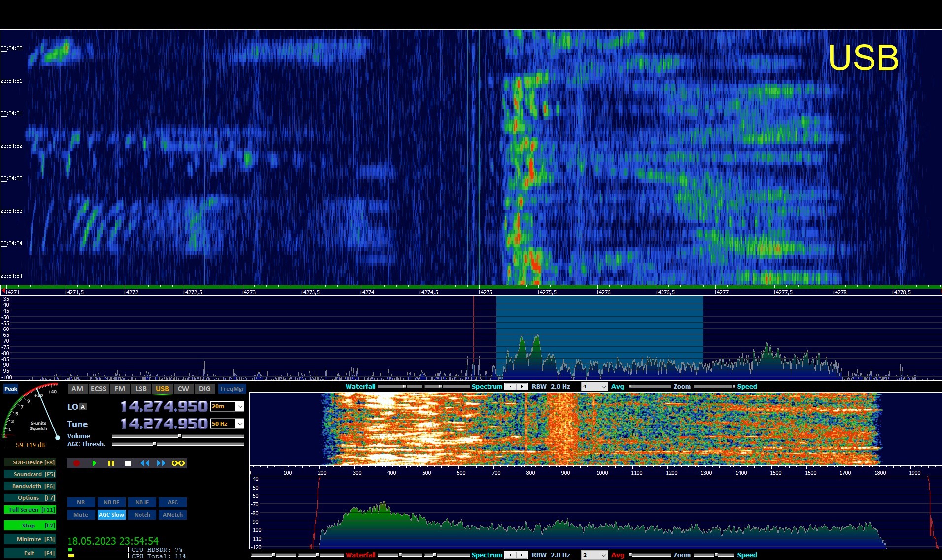942x560 pixels.
Task: Click the red Record button
Action: click(x=76, y=463)
